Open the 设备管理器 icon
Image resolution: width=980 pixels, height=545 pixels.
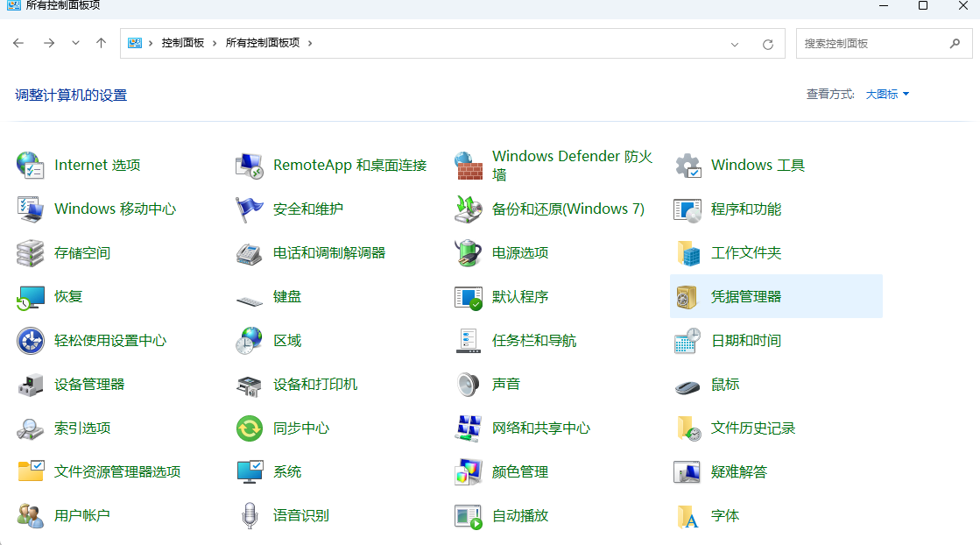[x=30, y=385]
